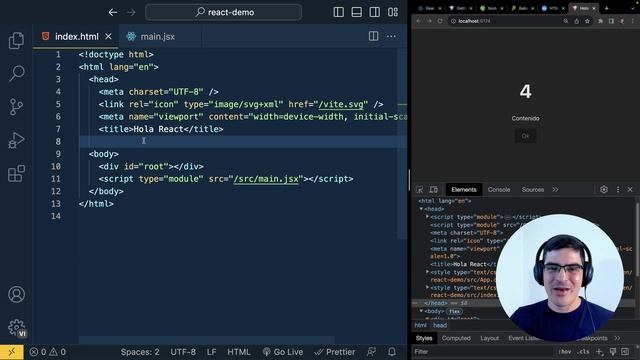Open notifications bell in status bar
This screenshot has height=360, width=640.
392,352
